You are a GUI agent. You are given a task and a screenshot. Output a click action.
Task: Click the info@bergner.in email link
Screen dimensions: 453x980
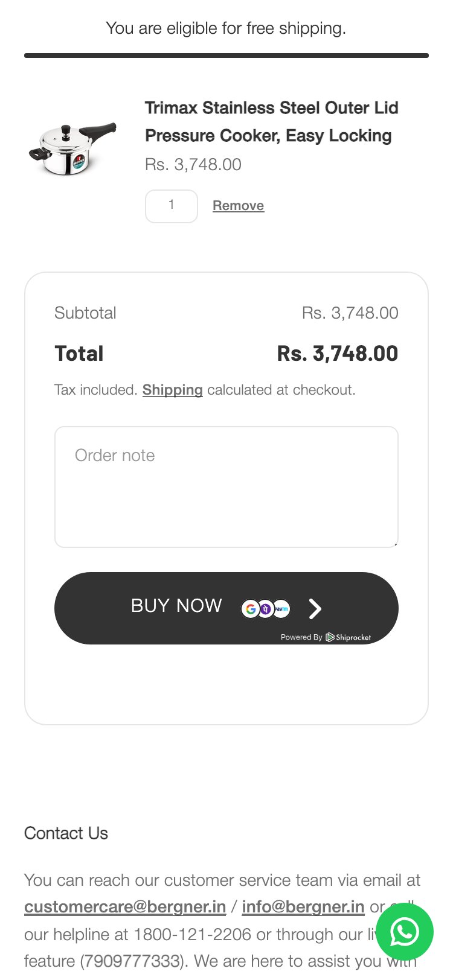pos(303,907)
